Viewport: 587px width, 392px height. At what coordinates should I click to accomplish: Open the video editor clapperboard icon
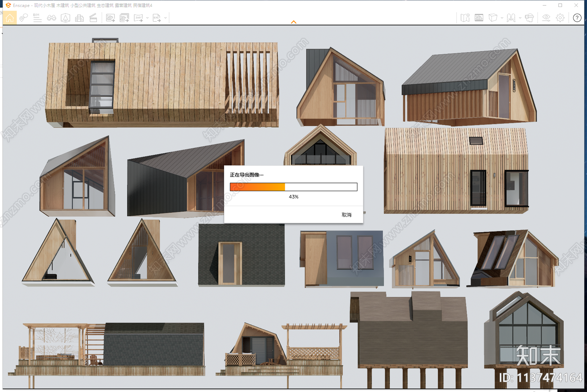tap(93, 18)
